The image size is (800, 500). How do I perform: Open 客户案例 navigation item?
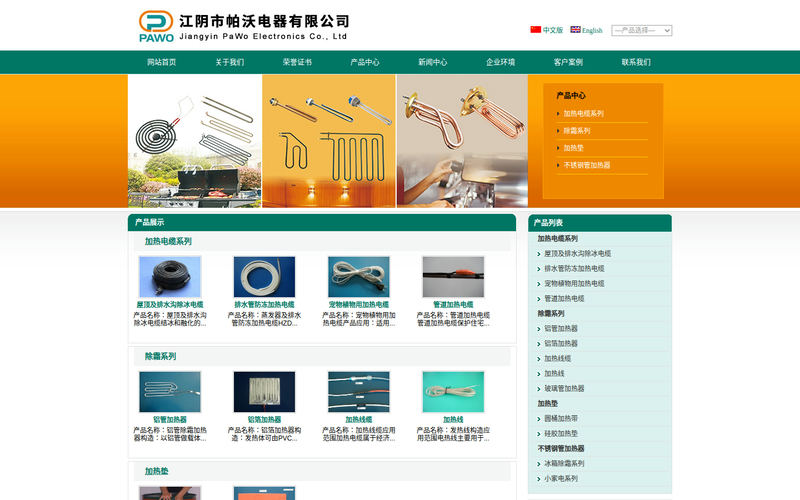(568, 62)
